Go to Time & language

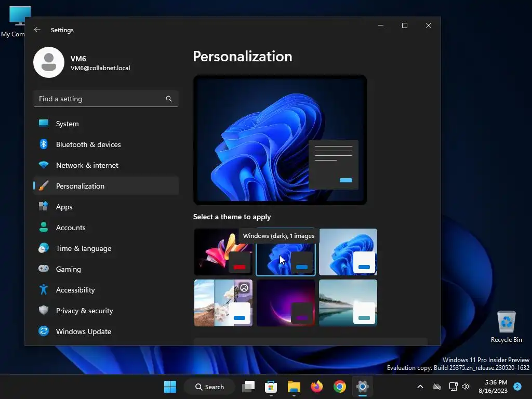(106, 248)
